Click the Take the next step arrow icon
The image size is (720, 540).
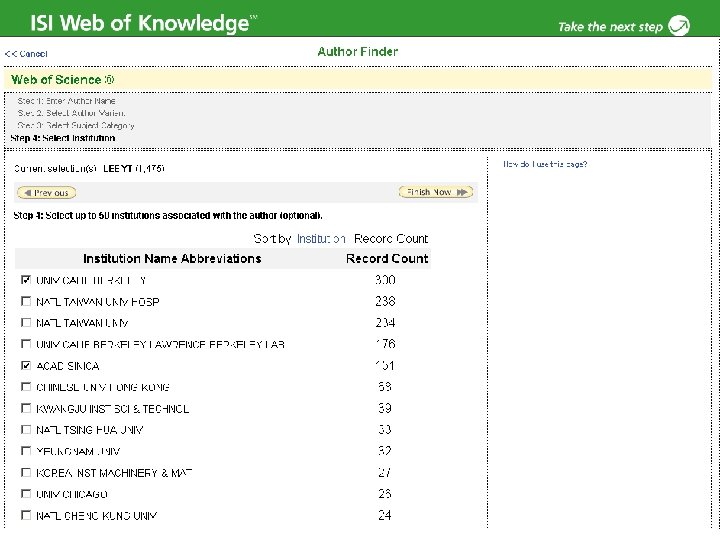pos(679,25)
